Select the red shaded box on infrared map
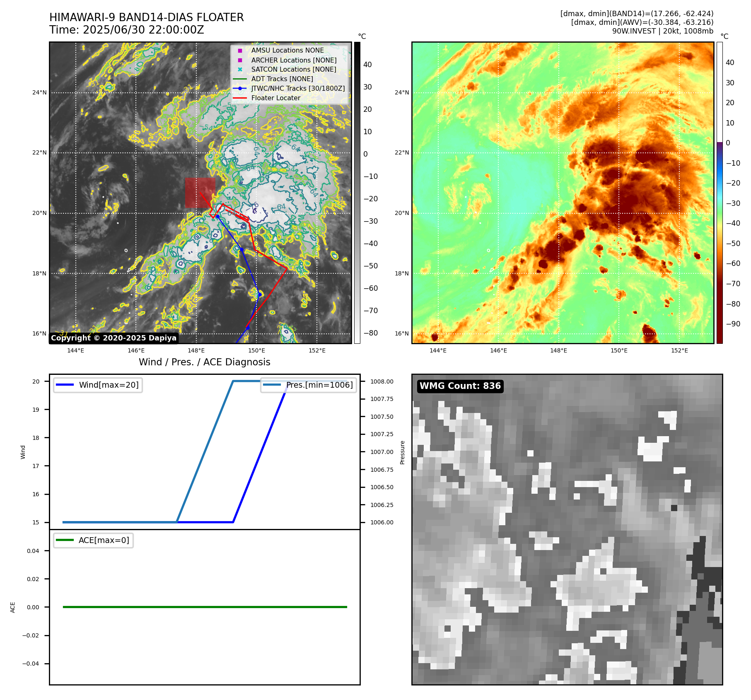 click(200, 193)
